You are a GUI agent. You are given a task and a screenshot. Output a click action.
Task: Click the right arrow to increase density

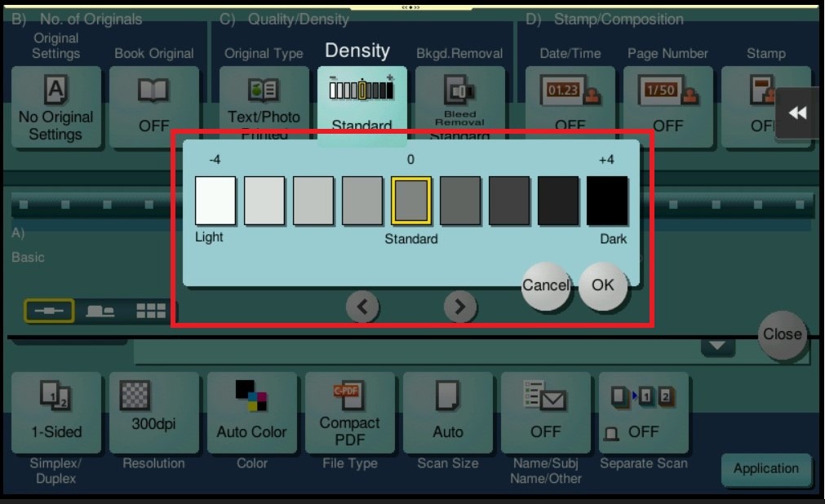coord(459,307)
